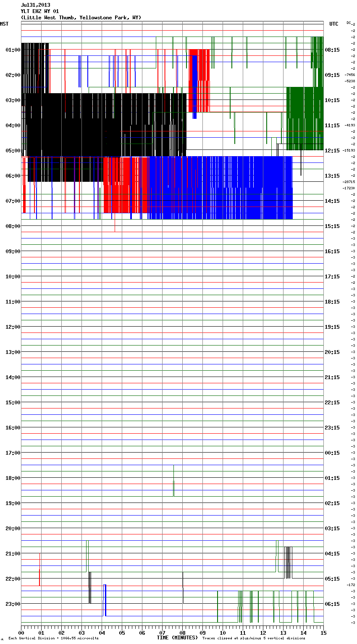The image size is (357, 644).
Task: Select minute tick label 12 on bottom axis
Action: coord(263,633)
